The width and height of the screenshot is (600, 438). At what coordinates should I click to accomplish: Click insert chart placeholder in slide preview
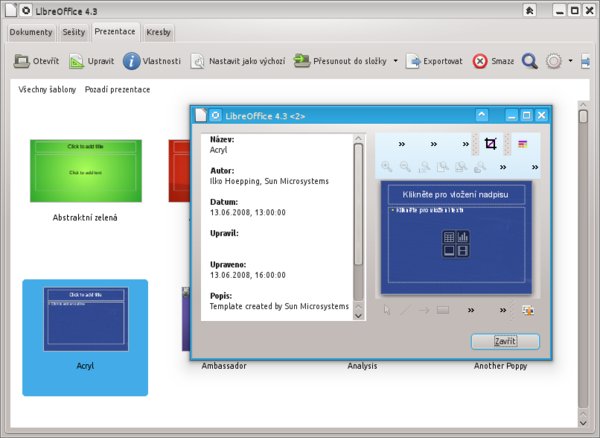click(463, 237)
